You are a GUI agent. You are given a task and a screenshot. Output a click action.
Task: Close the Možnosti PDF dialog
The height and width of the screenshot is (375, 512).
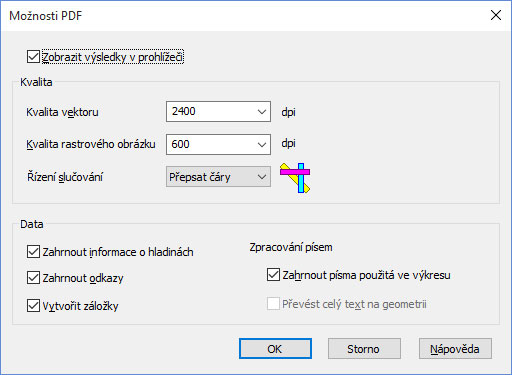[496, 15]
